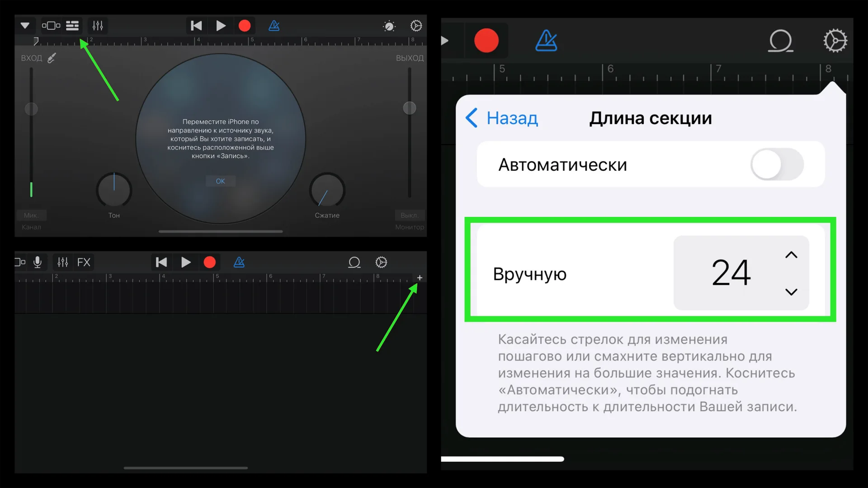
Task: Click the track view toggle icon top left
Action: click(x=72, y=25)
